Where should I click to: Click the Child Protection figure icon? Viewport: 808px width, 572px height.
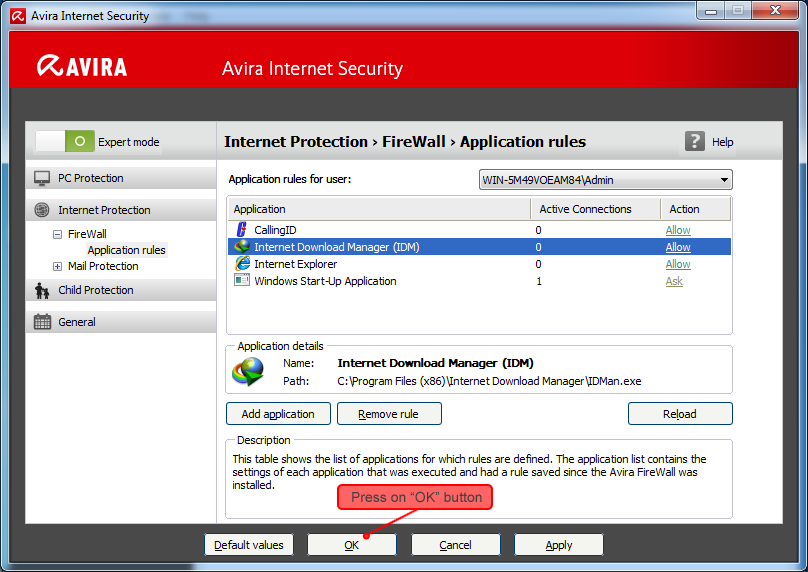(x=42, y=290)
